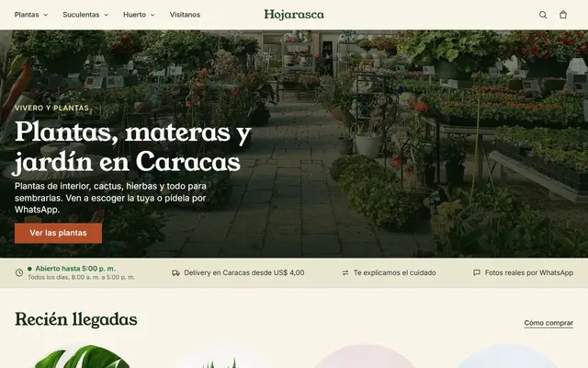This screenshot has width=588, height=368.
Task: Click the hero description paragraph about WhatsApp
Action: point(110,198)
